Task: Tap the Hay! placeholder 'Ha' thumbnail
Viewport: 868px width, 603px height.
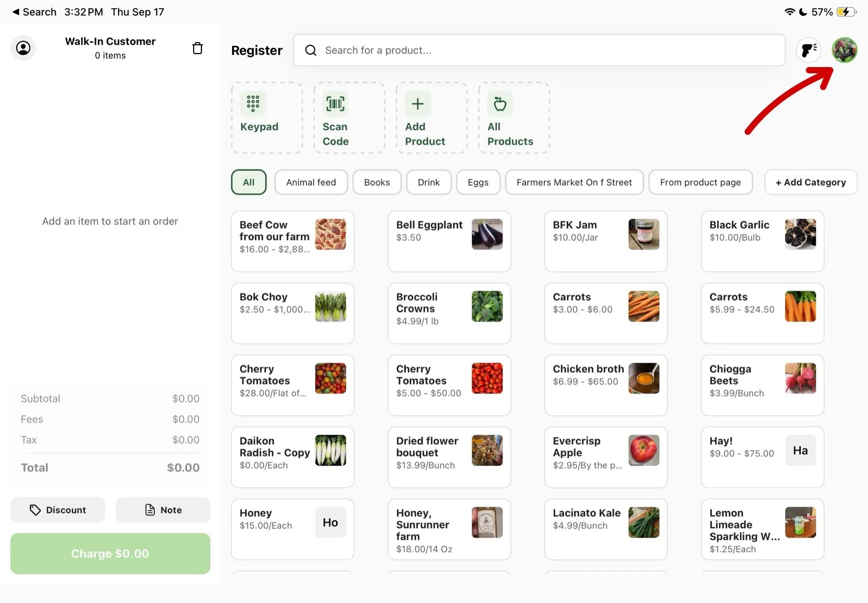Action: [800, 450]
